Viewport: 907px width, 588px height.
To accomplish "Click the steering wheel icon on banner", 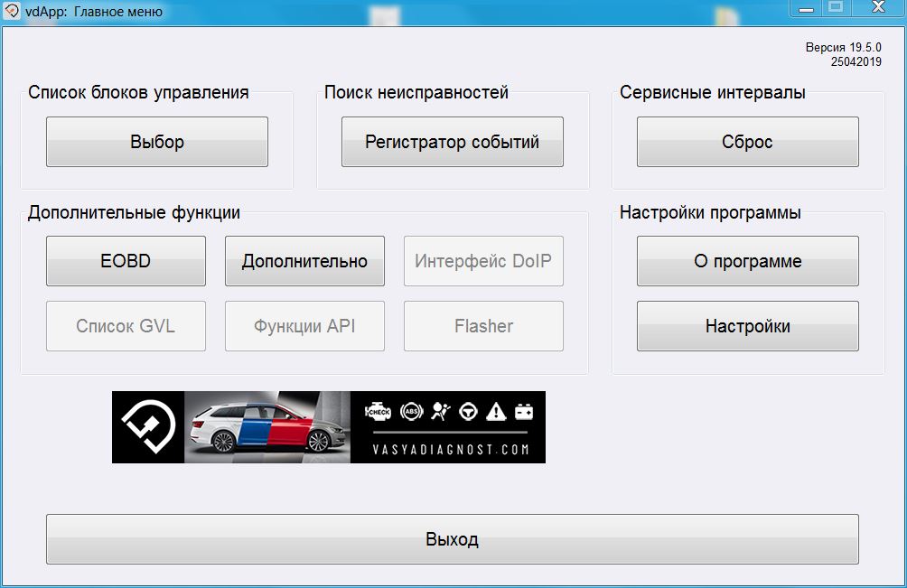I will coord(468,412).
